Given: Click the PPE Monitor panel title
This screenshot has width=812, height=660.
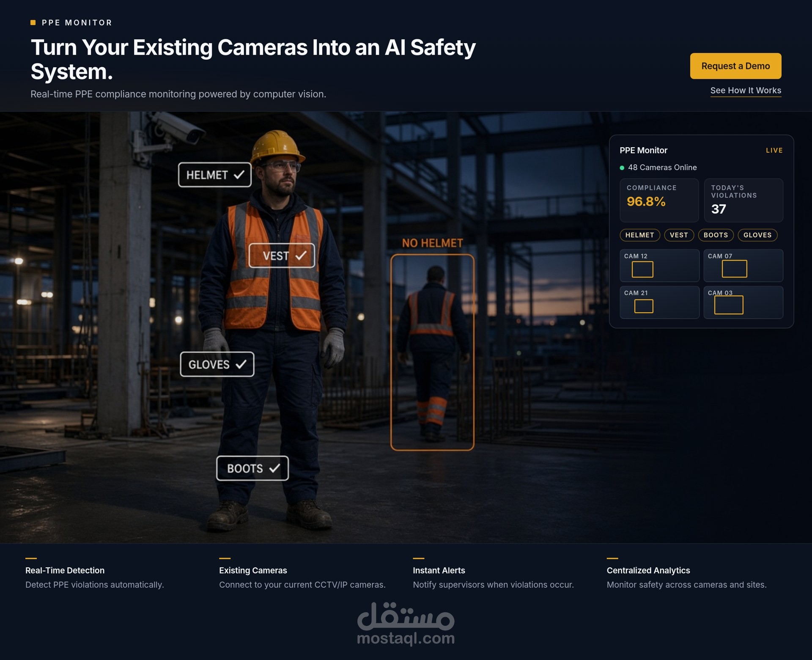Looking at the screenshot, I should [x=643, y=150].
